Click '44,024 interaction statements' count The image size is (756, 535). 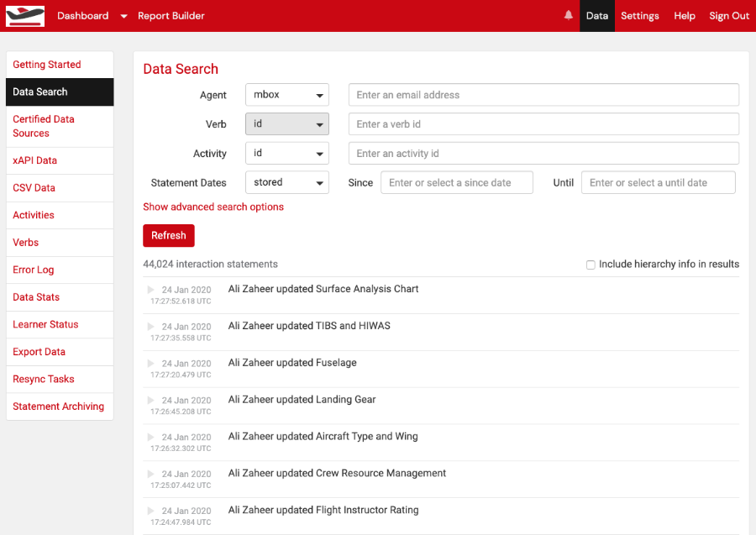pos(210,264)
